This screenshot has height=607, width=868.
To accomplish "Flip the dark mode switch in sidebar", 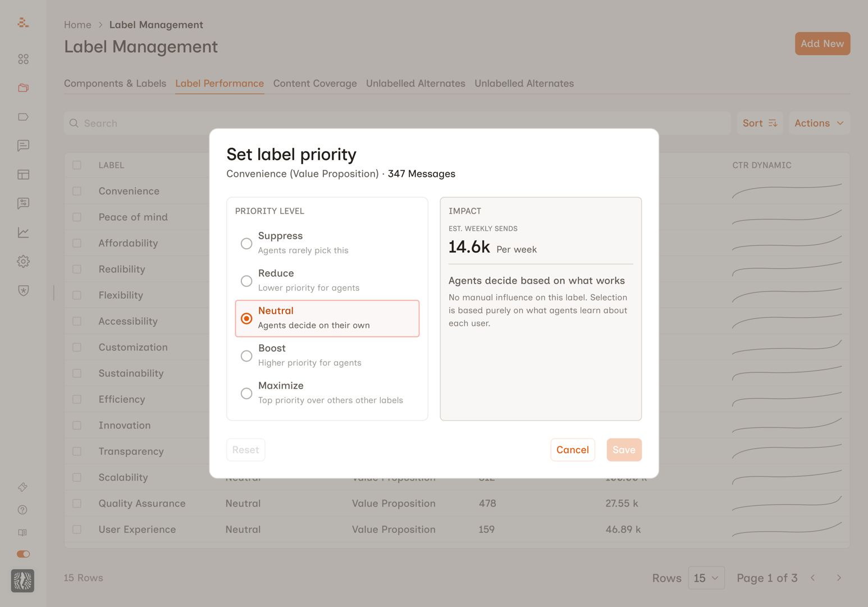I will tap(22, 554).
